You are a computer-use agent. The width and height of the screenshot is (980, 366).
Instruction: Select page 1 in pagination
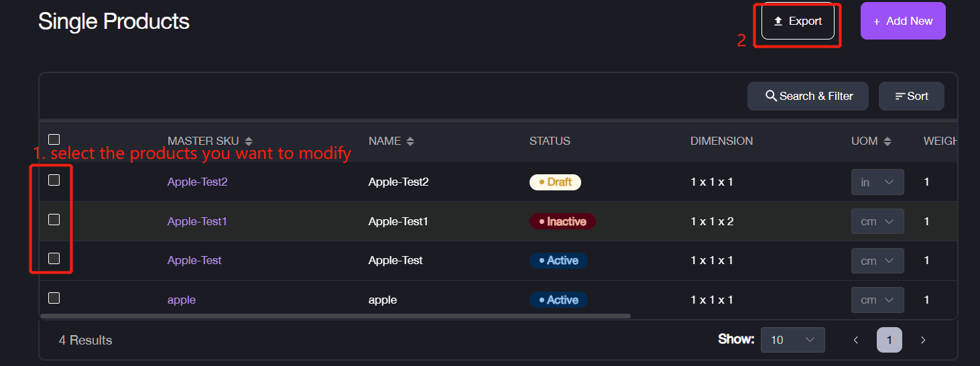pyautogui.click(x=890, y=340)
